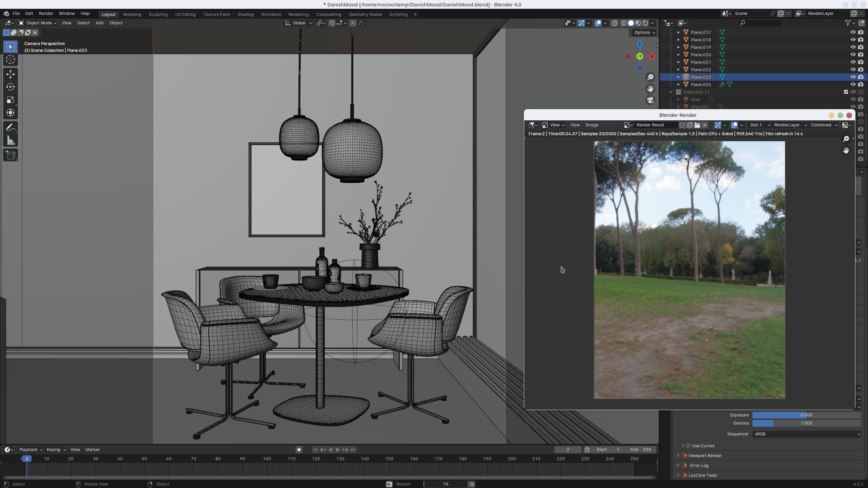Expand the Viewport Render panel
Viewport: 868px width, 488px height.
tap(705, 455)
